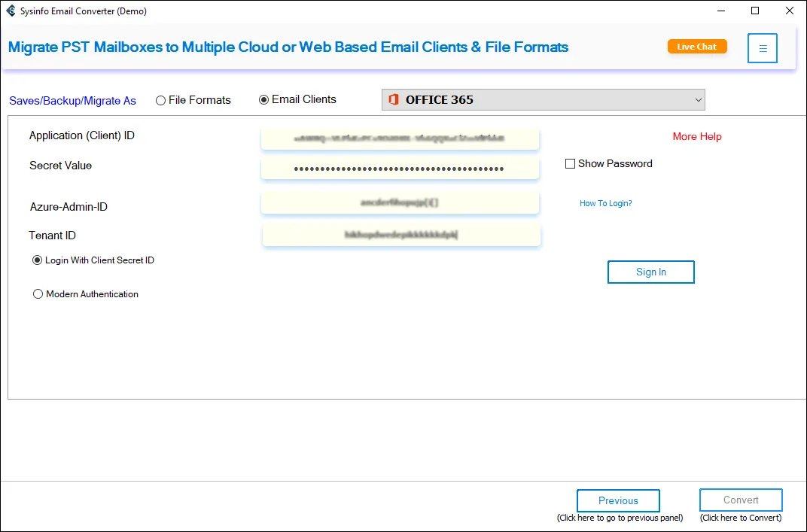Select the File Formats radio option
Image resolution: width=807 pixels, height=532 pixels.
click(x=161, y=100)
